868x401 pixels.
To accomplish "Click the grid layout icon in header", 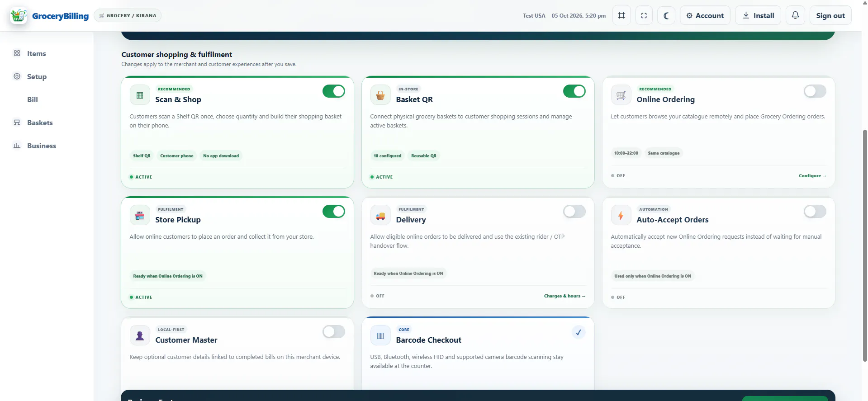I will (x=621, y=15).
